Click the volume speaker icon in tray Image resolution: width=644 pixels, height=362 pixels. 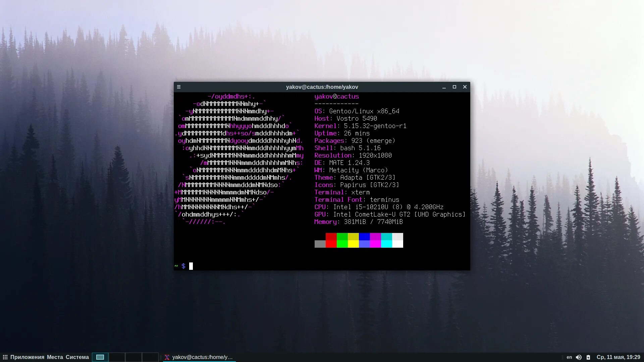click(579, 357)
